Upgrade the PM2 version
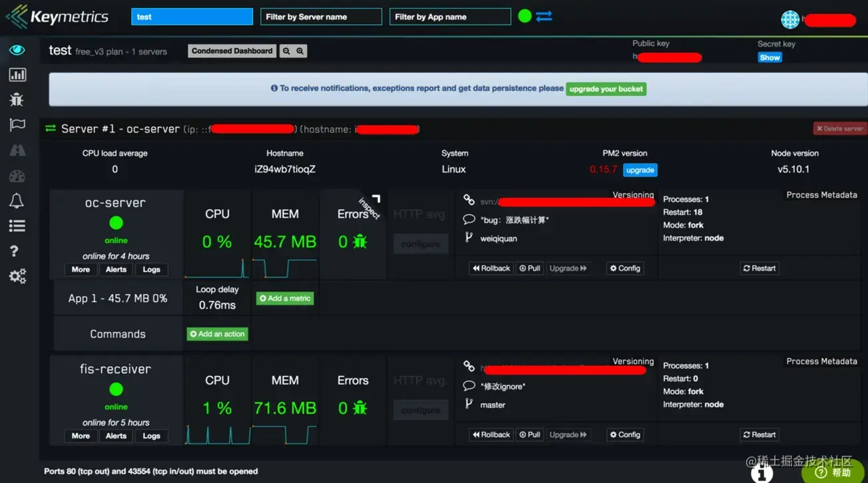The height and width of the screenshot is (483, 868). click(640, 170)
